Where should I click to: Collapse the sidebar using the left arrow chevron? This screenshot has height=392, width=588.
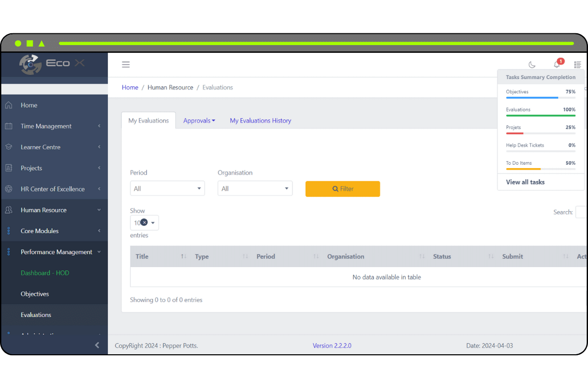click(x=97, y=345)
